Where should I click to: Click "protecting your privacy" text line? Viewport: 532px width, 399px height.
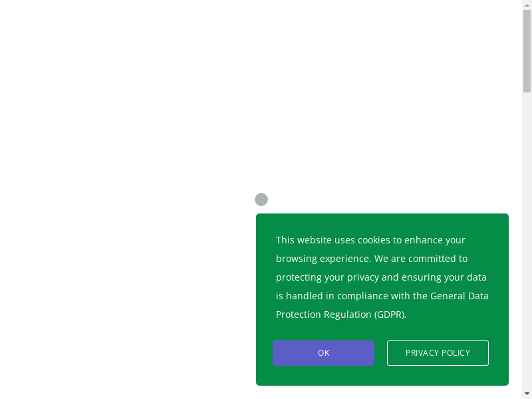pyautogui.click(x=327, y=277)
